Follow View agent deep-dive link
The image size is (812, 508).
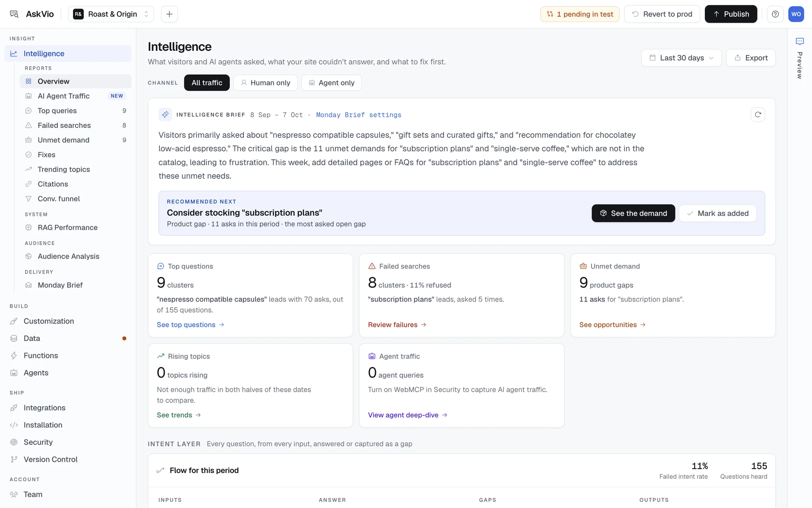pyautogui.click(x=407, y=415)
